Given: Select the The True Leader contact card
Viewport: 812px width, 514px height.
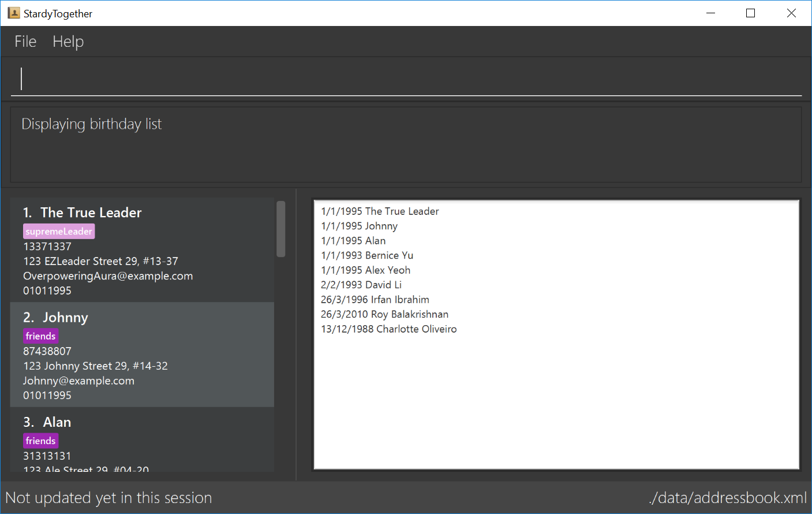Looking at the screenshot, I should coord(142,250).
